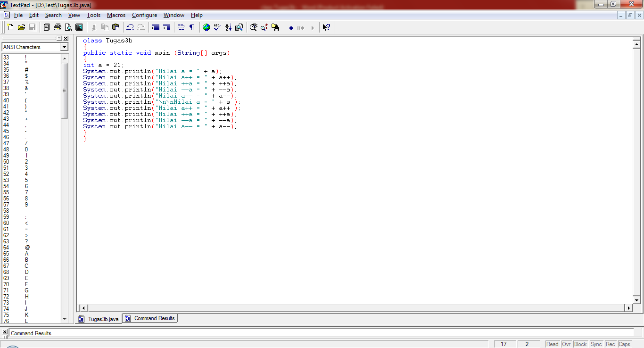Screen dimensions: 644x348
Task: Click the editor vertical scrollbar down arrow
Action: click(636, 300)
